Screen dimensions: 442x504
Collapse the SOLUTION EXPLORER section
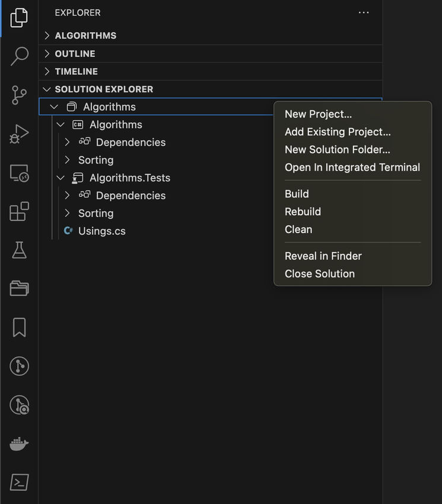[x=104, y=89]
